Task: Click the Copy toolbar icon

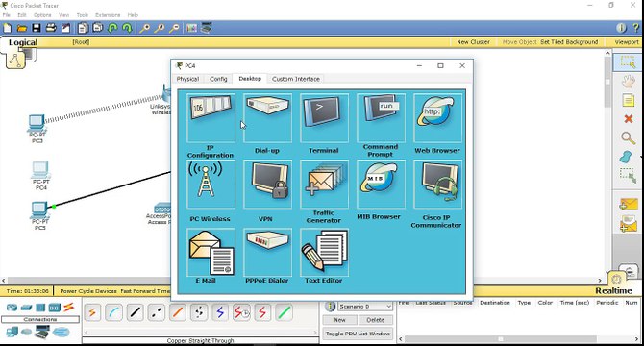Action: [83, 28]
